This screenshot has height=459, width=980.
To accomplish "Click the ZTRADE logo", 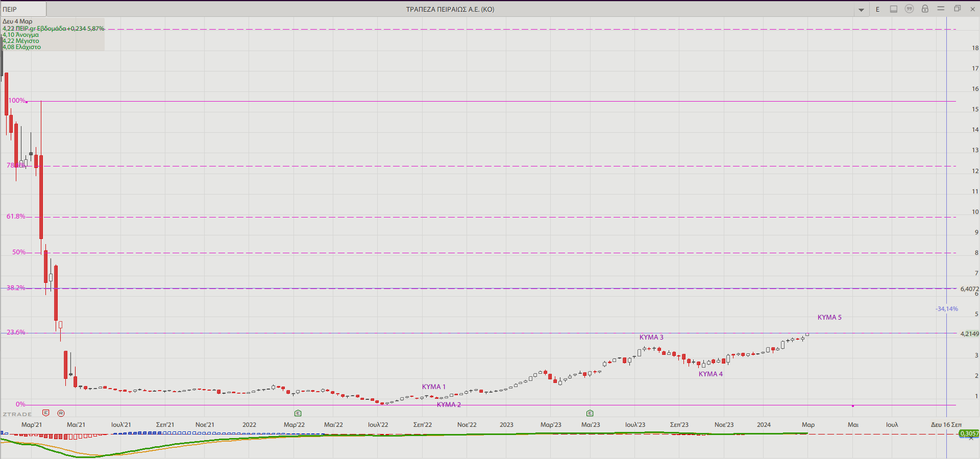I will (x=17, y=414).
